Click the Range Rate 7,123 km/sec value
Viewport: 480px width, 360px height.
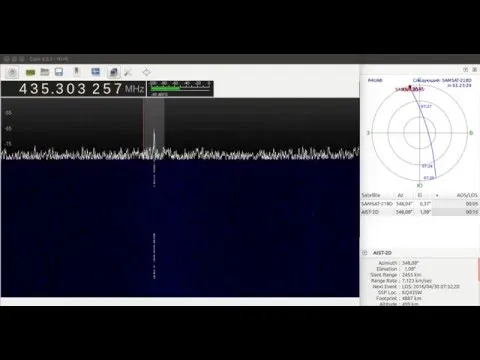click(x=417, y=281)
